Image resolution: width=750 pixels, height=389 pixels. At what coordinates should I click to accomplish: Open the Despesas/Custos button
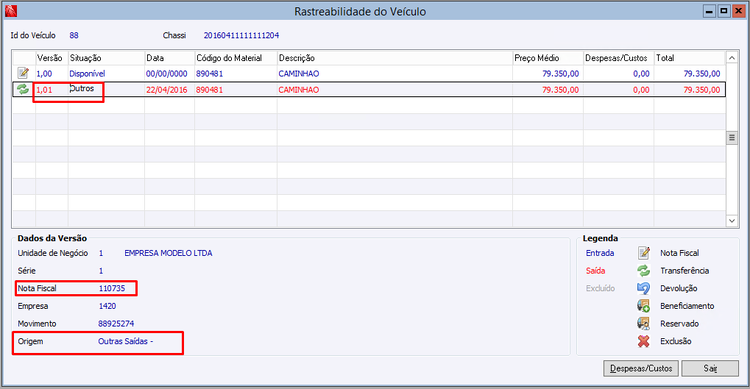[x=641, y=368]
